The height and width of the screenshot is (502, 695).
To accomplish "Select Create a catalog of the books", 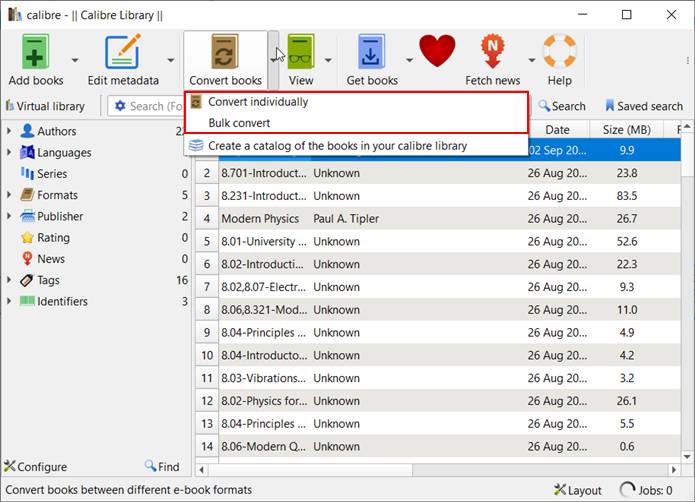I will 356,145.
